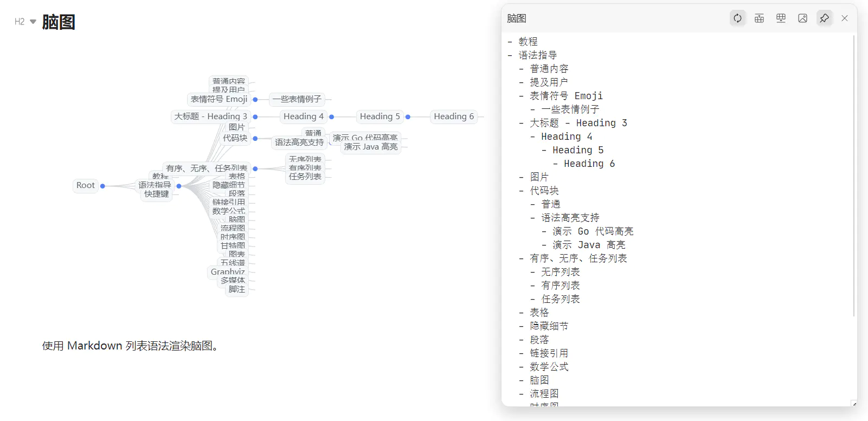Select the 一些表情例子 mind map node
Image resolution: width=868 pixels, height=421 pixels.
297,99
